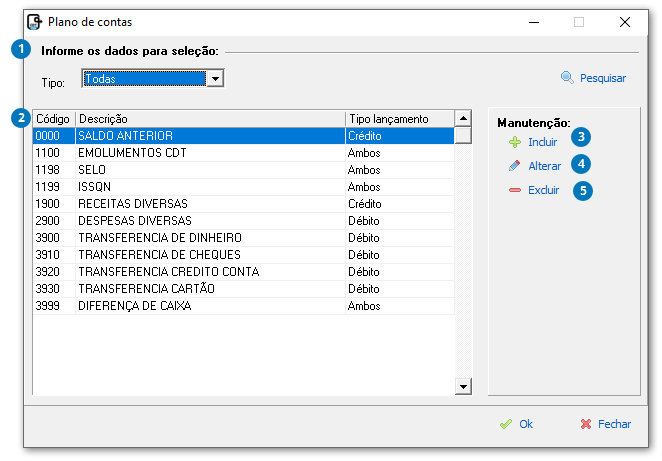This screenshot has height=461, width=662.
Task: Open the Tipo dropdown list
Action: point(214,78)
